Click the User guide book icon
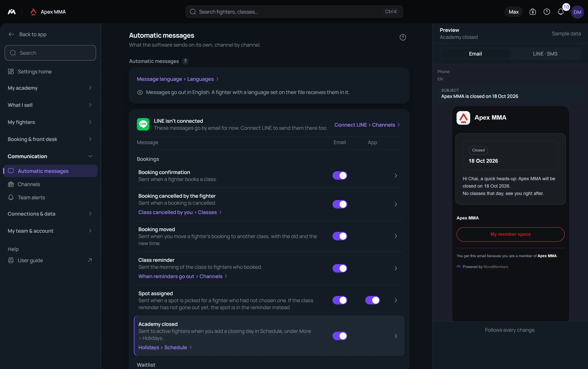 tap(11, 260)
